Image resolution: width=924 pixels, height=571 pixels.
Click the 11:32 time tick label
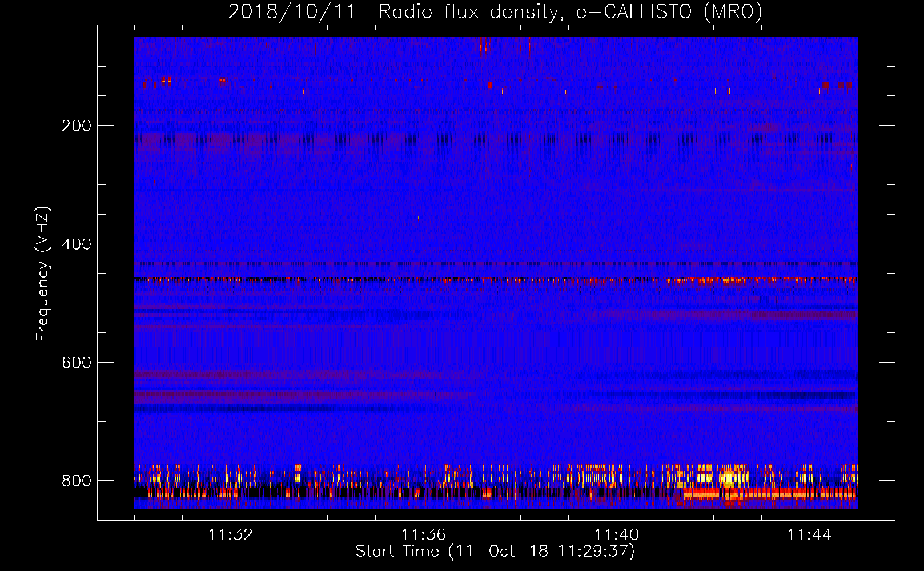[231, 535]
